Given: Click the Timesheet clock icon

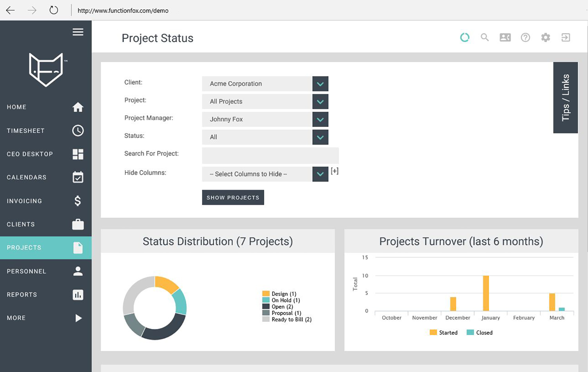Looking at the screenshot, I should point(78,131).
